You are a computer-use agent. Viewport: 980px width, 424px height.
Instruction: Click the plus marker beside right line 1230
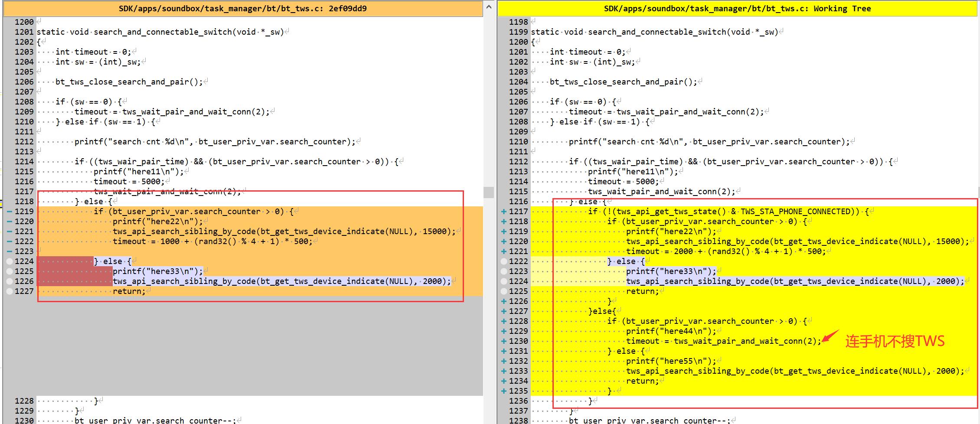click(504, 341)
